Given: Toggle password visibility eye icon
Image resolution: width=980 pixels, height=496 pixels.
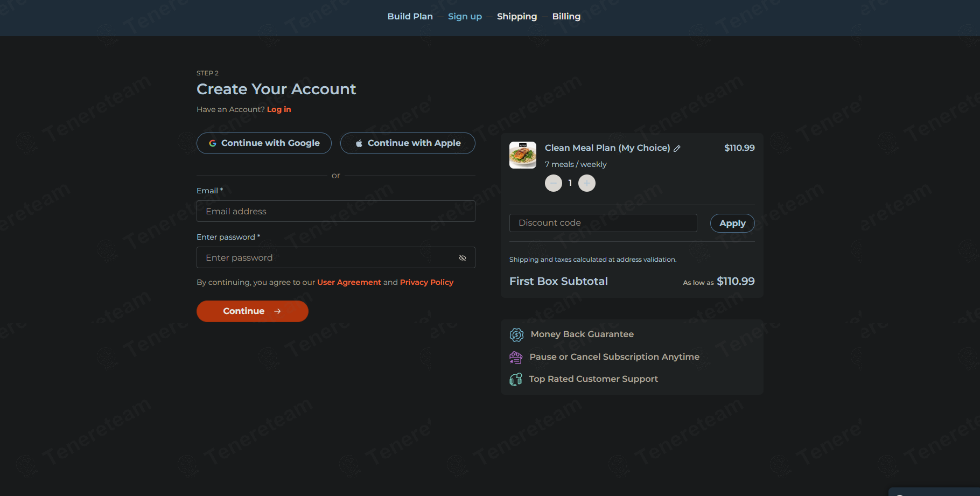Looking at the screenshot, I should pos(462,258).
